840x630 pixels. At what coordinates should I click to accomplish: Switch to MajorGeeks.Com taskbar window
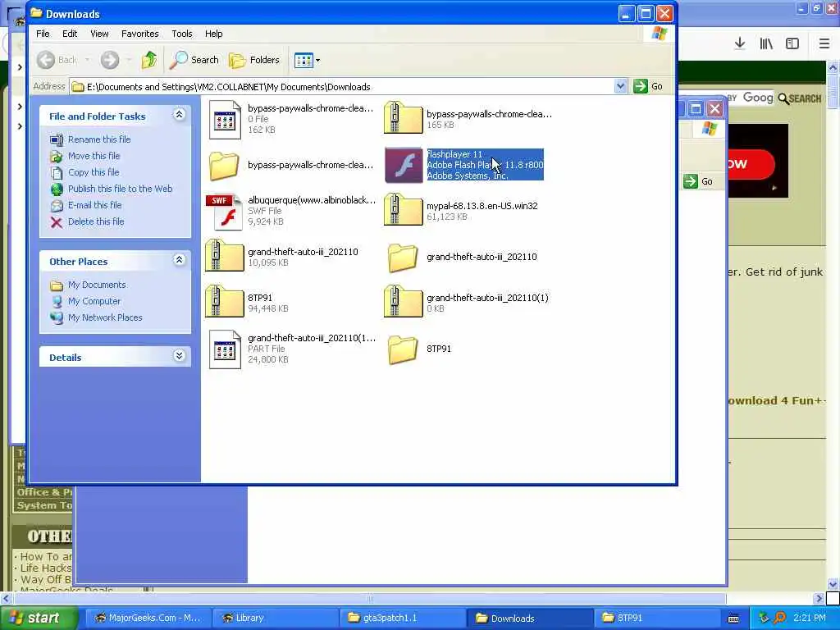pyautogui.click(x=147, y=618)
